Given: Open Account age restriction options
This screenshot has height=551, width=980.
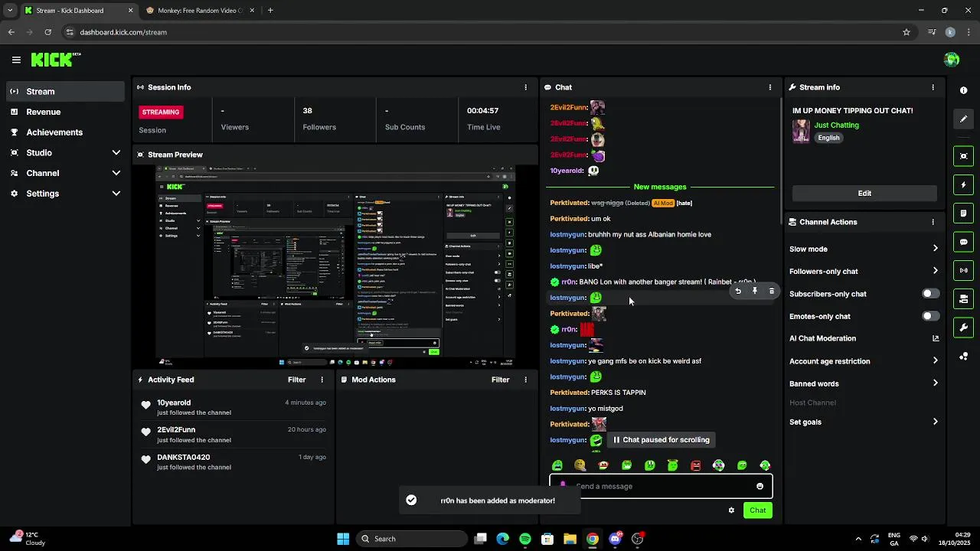Looking at the screenshot, I should tap(864, 361).
